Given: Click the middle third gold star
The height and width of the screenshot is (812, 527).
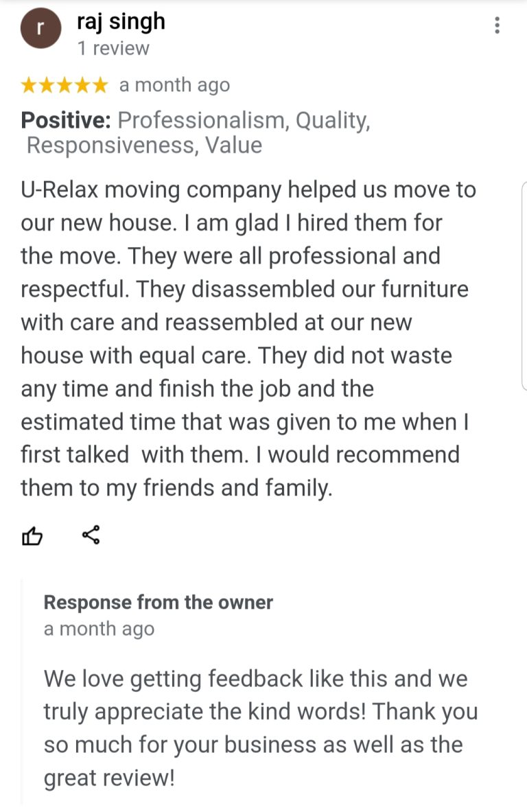Looking at the screenshot, I should click(x=65, y=85).
